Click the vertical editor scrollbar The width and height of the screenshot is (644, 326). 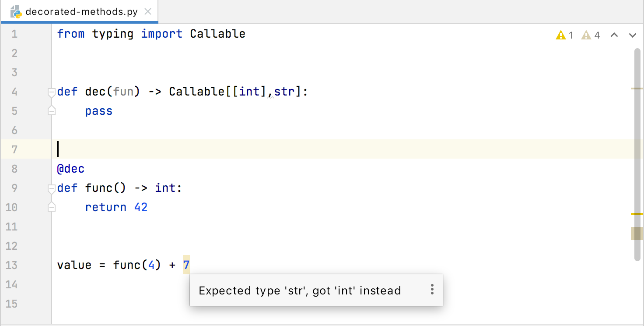pos(637,153)
